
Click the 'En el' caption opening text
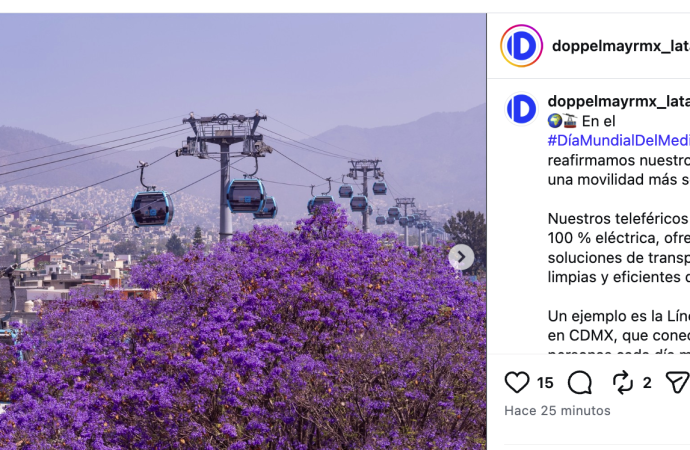(x=598, y=121)
